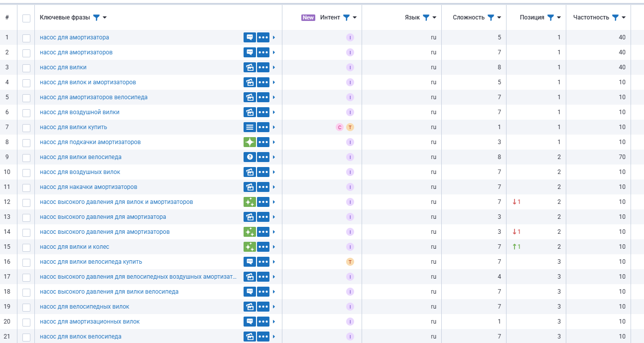
Task: Open keyword link 'насос для амортизаторов'
Action: point(76,52)
